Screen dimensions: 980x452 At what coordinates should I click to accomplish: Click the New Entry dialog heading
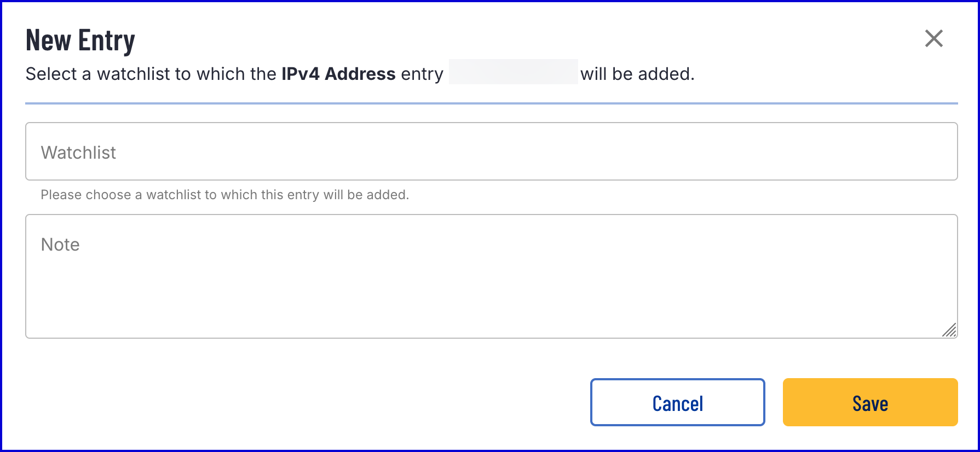pyautogui.click(x=80, y=40)
